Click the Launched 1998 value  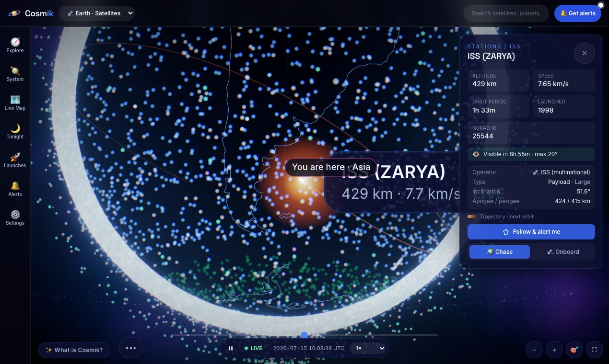[546, 110]
